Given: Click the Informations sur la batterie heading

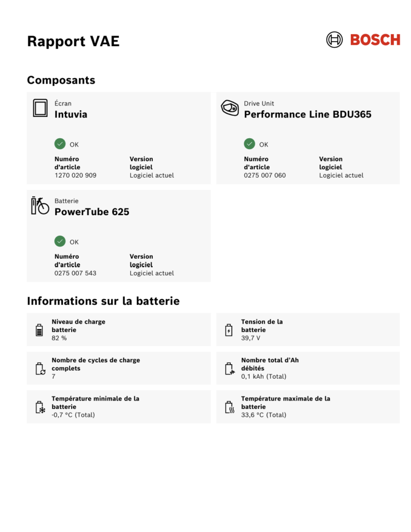Looking at the screenshot, I should (103, 301).
